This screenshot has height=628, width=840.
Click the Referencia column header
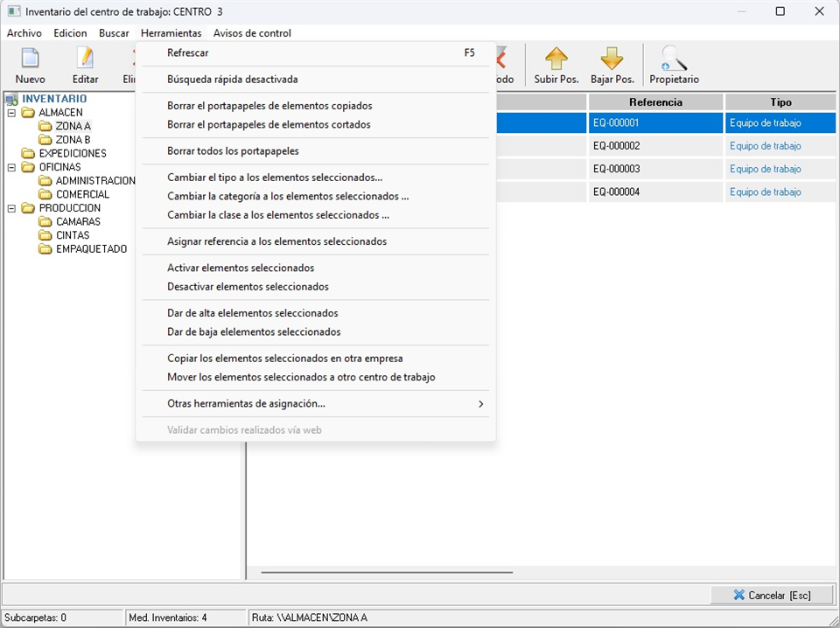pos(655,102)
